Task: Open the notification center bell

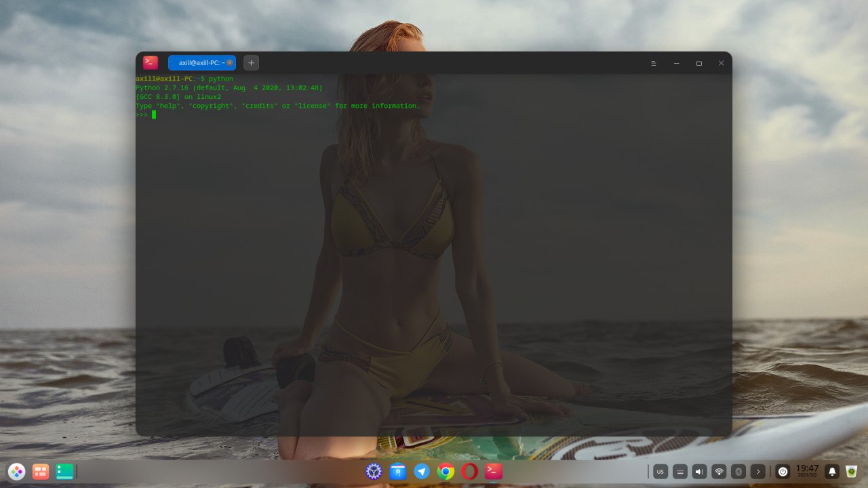Action: click(832, 472)
